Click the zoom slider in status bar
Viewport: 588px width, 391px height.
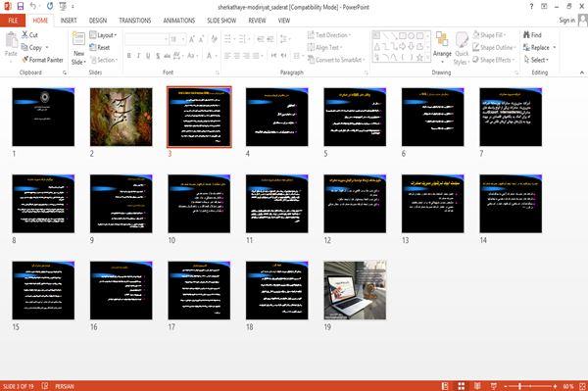click(x=530, y=386)
